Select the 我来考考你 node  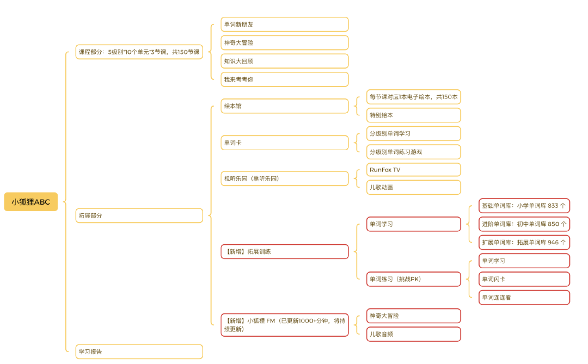pyautogui.click(x=284, y=79)
